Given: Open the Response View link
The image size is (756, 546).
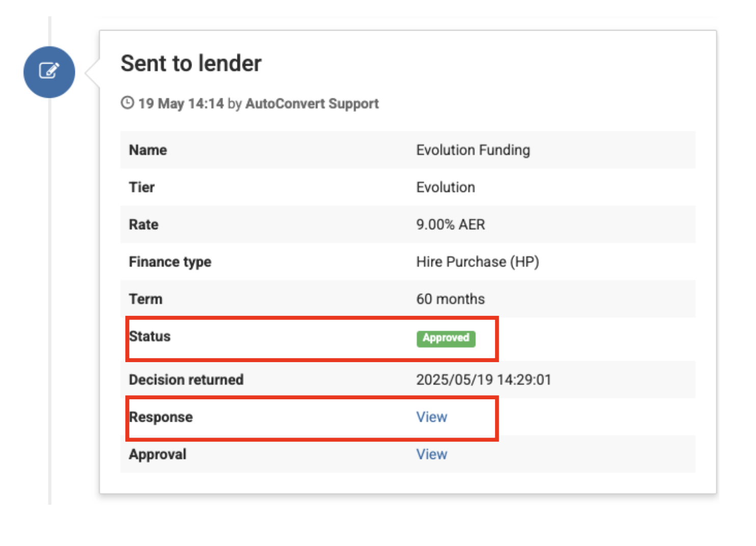Looking at the screenshot, I should pos(431,417).
